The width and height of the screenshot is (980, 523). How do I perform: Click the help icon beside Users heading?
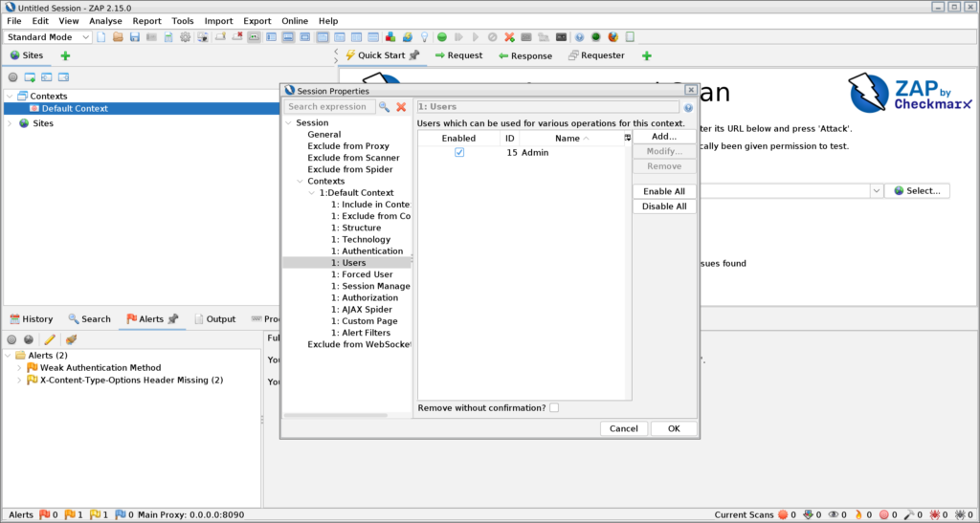[688, 107]
